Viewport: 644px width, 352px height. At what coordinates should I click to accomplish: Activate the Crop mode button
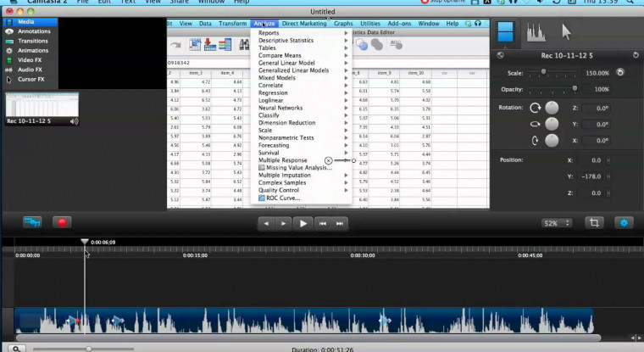(x=594, y=223)
